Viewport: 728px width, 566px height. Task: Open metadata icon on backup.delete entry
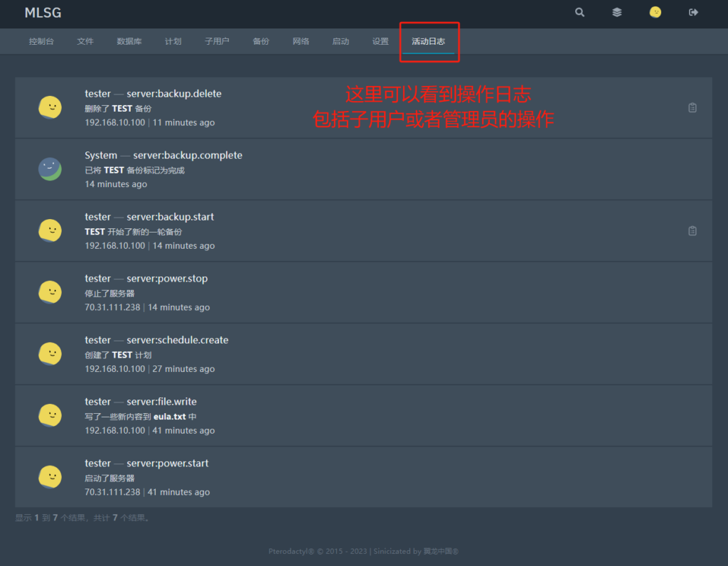692,107
